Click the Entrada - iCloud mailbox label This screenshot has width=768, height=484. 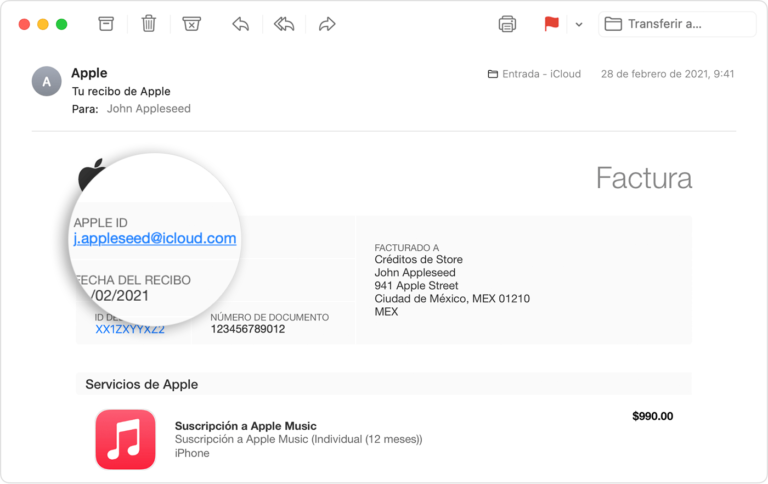click(534, 74)
